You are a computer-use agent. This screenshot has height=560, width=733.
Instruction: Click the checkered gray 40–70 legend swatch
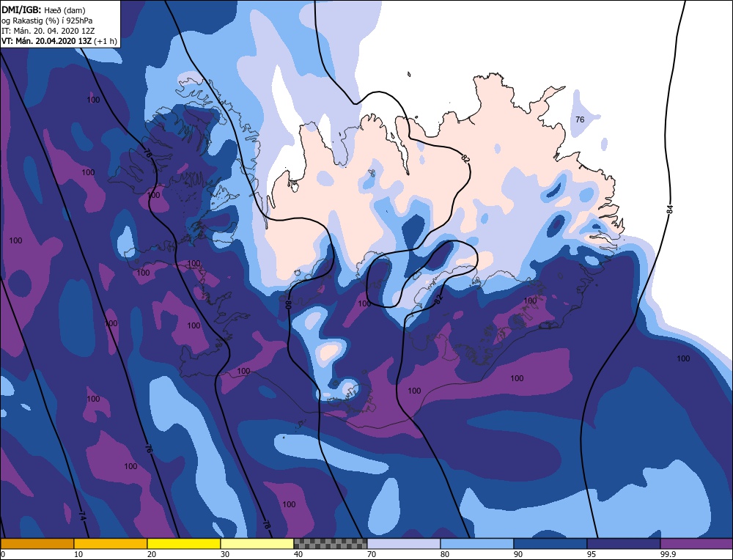pos(331,544)
